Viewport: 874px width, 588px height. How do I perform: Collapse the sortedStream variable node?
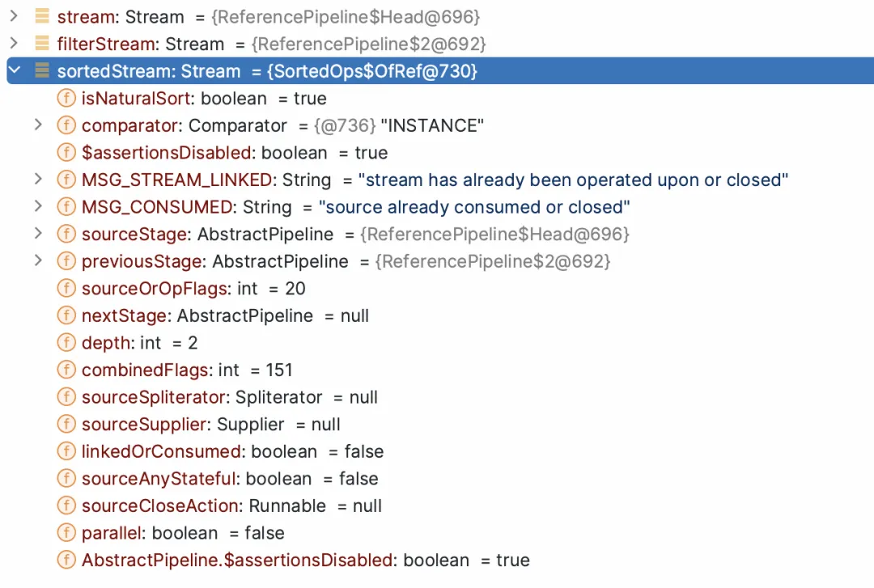[x=14, y=71]
